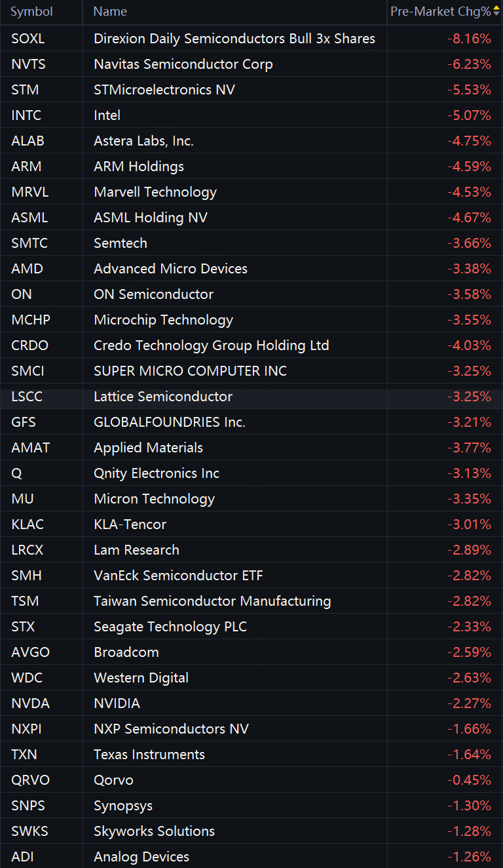Open the Analog Devices row
The image size is (503, 868).
[251, 856]
